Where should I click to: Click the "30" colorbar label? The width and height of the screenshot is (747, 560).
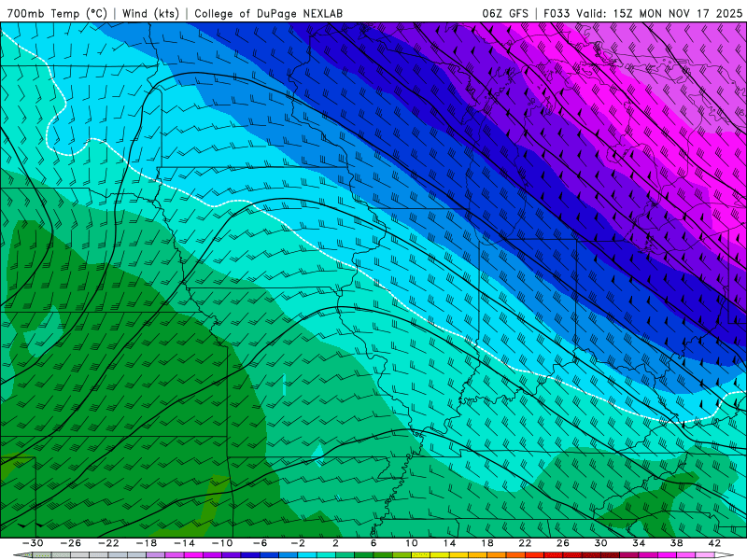(x=600, y=543)
